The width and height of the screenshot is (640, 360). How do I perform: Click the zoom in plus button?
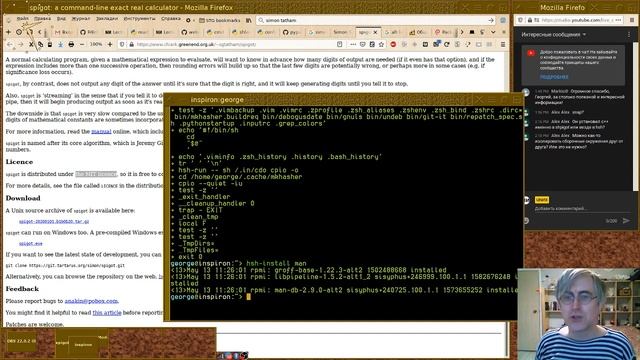(x=110, y=44)
